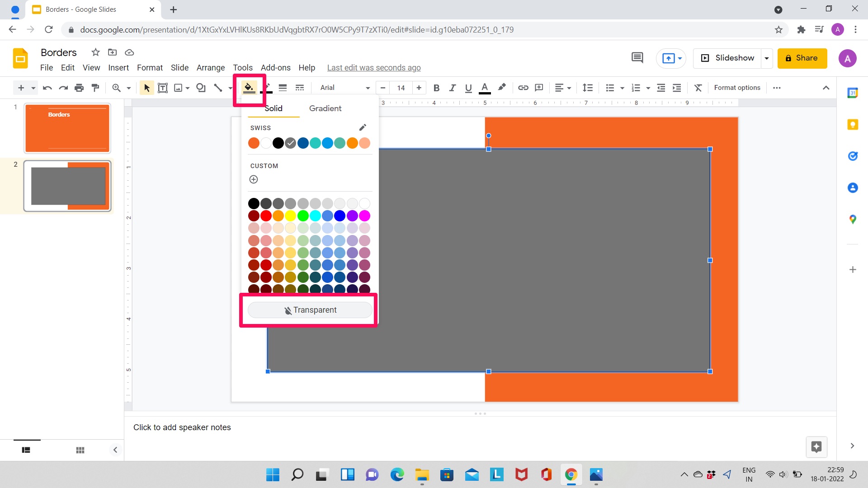Image resolution: width=868 pixels, height=488 pixels.
Task: Click the Line tool icon
Action: click(217, 88)
